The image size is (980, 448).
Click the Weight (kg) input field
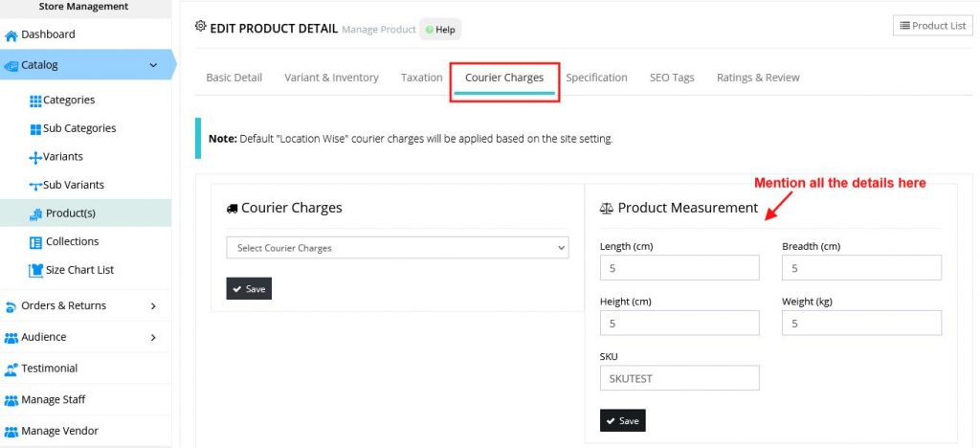[x=861, y=323]
